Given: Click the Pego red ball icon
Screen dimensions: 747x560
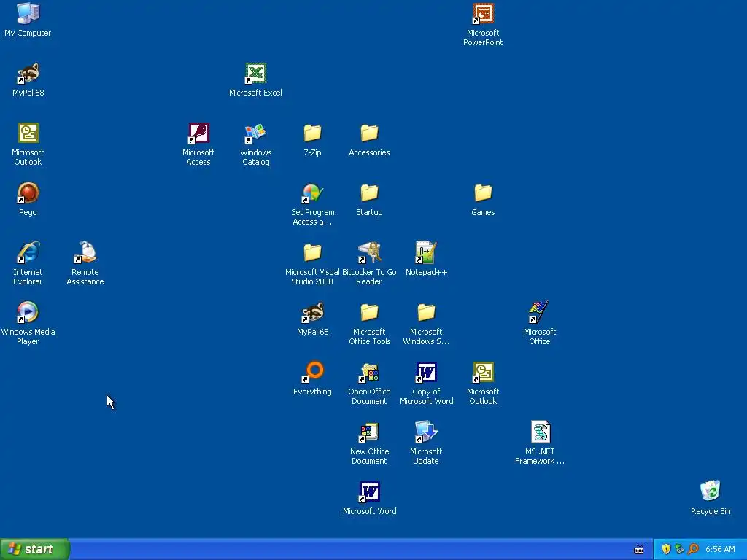Looking at the screenshot, I should click(28, 193).
